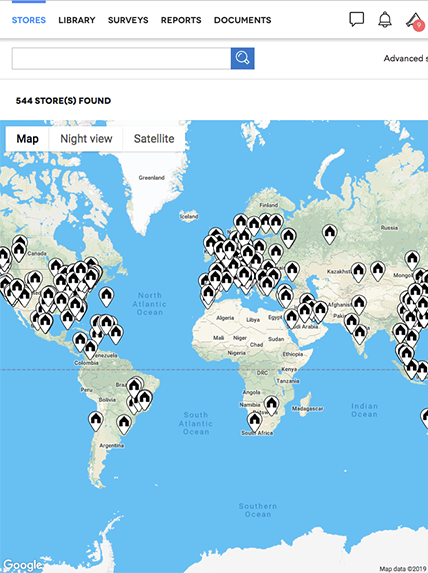Select store marker east of Kazakhstan
Image resolution: width=428 pixels, height=573 pixels.
pos(378,271)
